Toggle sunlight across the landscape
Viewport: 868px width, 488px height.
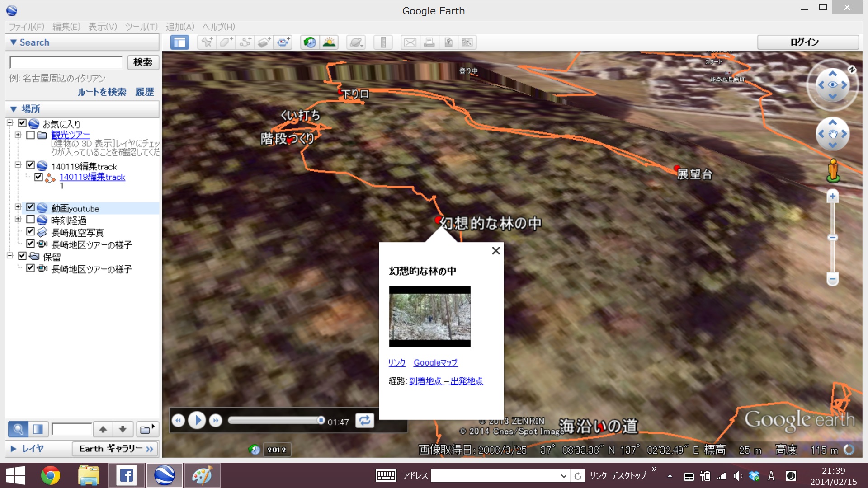(x=329, y=42)
